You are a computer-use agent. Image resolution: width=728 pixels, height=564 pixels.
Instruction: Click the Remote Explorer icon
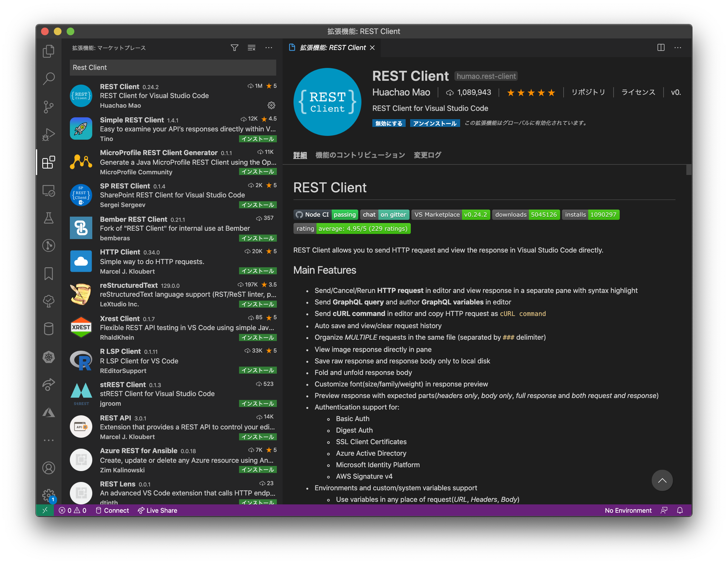click(49, 190)
